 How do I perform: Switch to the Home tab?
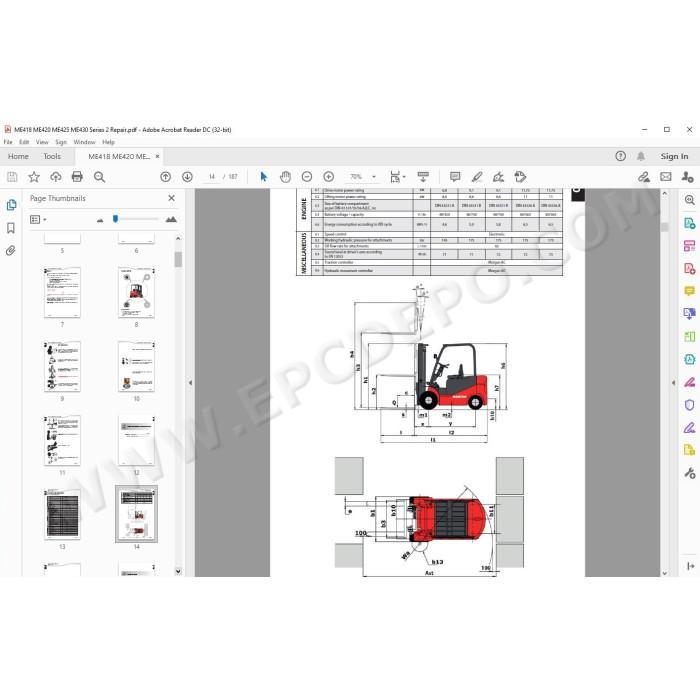click(18, 156)
